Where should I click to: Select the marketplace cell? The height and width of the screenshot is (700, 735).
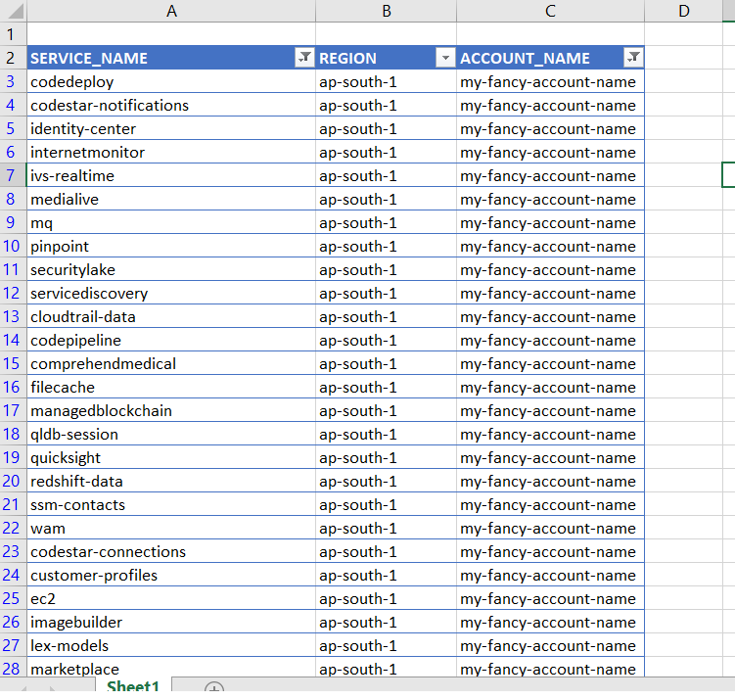(x=171, y=668)
